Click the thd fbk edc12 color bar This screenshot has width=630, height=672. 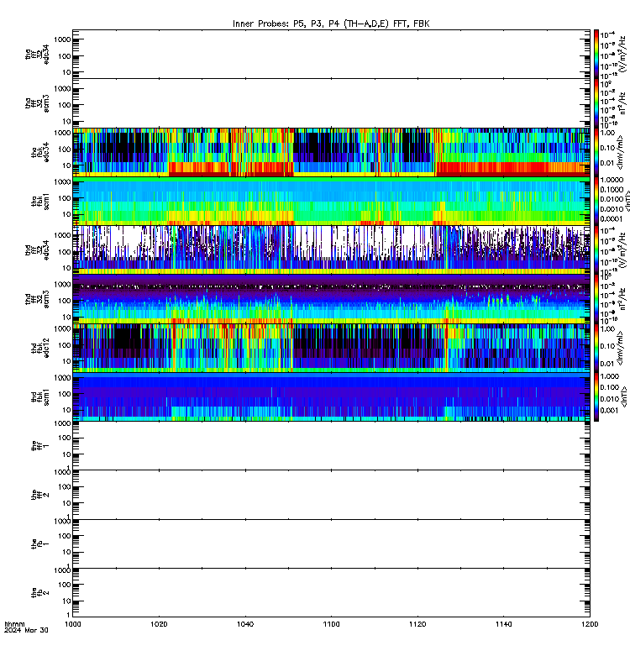pyautogui.click(x=596, y=348)
